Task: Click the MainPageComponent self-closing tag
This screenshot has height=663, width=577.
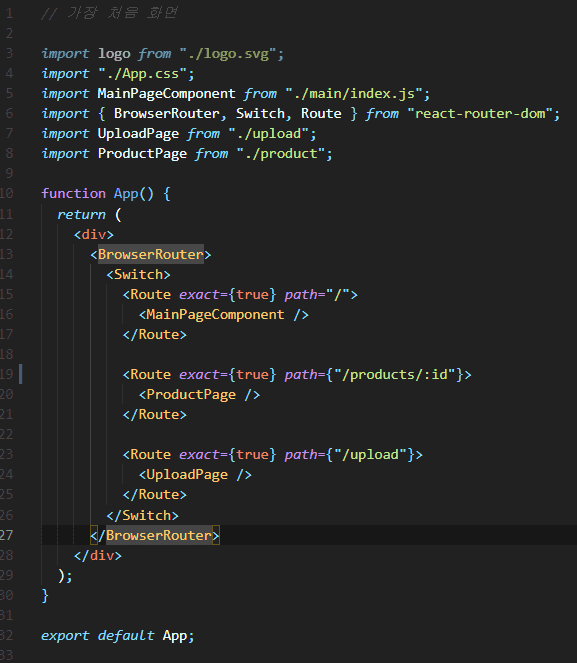Action: (x=224, y=314)
